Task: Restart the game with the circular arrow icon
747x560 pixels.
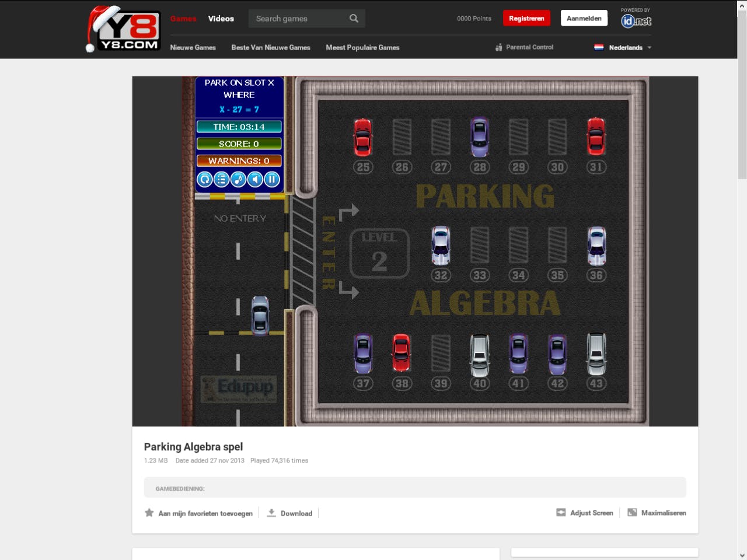Action: pos(204,179)
